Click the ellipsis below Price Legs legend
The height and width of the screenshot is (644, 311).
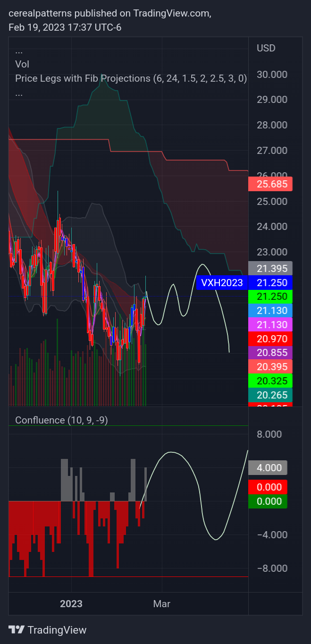[x=19, y=94]
